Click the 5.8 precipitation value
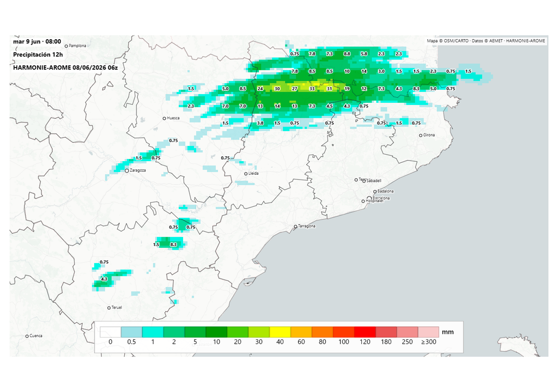Image resolution: width=558 pixels, height=392 pixels. 364,54
